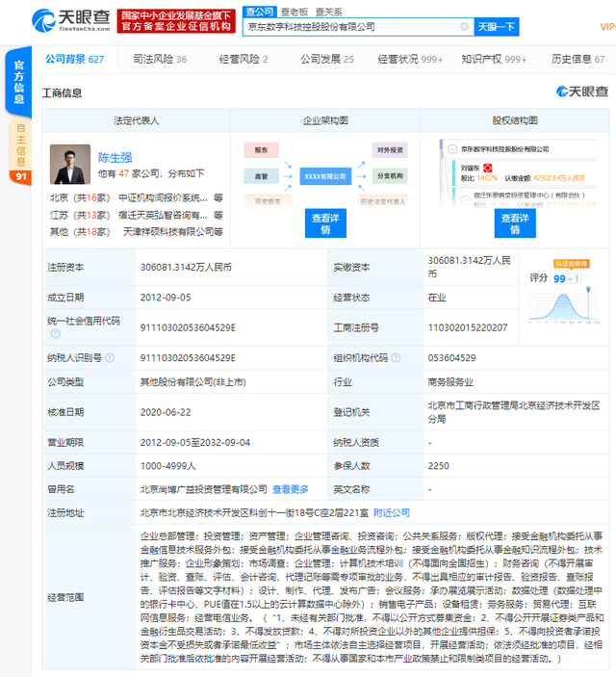
Task: Click the 高管 box in the structure chart
Action: pyautogui.click(x=261, y=176)
